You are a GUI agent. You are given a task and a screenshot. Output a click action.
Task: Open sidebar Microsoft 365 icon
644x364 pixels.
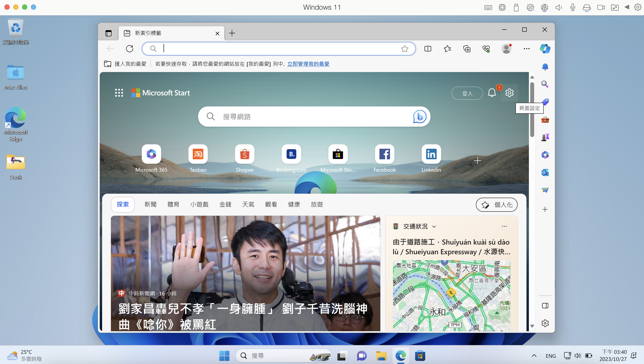[545, 155]
